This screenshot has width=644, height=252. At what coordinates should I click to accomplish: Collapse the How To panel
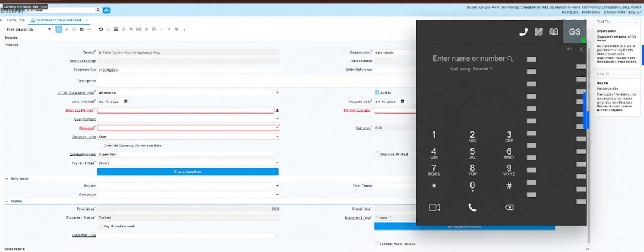635,74
